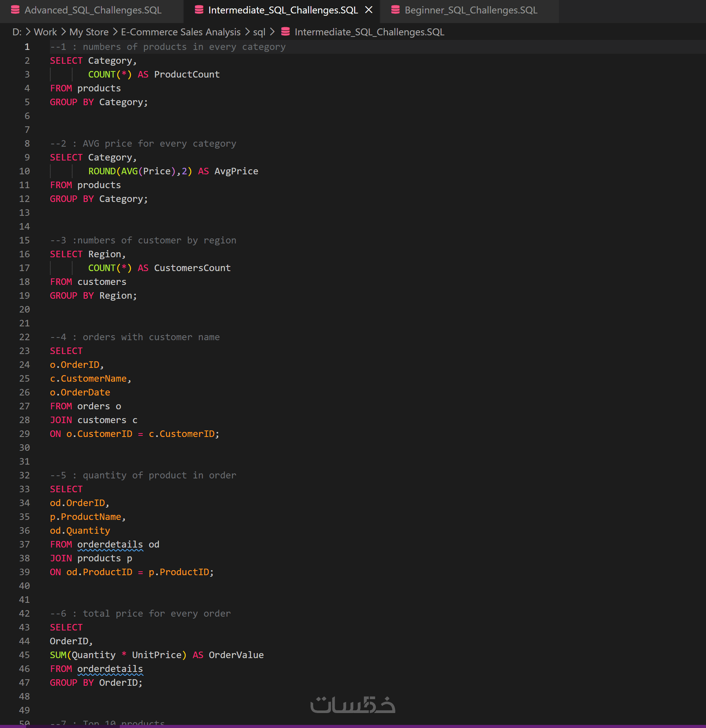Click 'o.OrderDate' on line 26

coord(80,392)
